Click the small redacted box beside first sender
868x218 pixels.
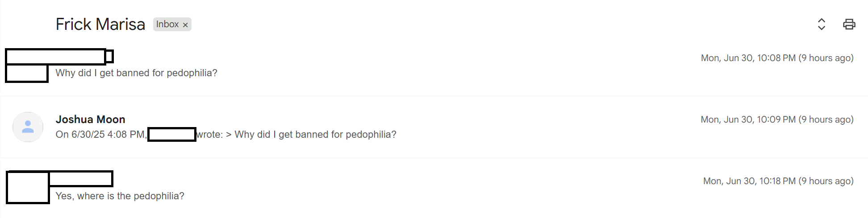click(x=109, y=57)
